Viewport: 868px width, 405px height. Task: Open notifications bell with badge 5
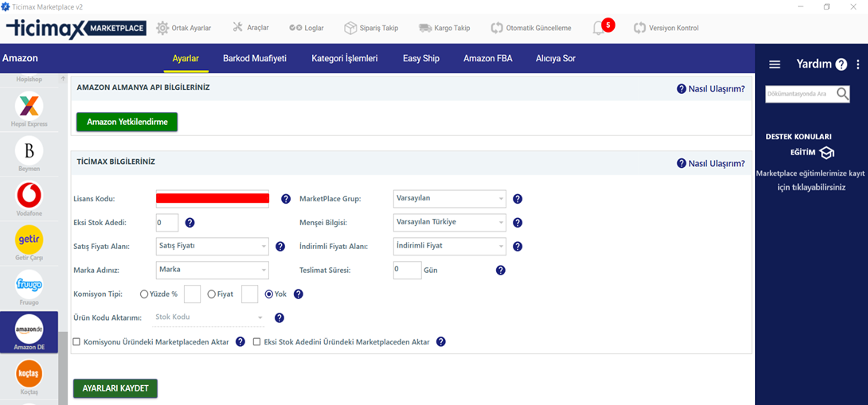(599, 28)
